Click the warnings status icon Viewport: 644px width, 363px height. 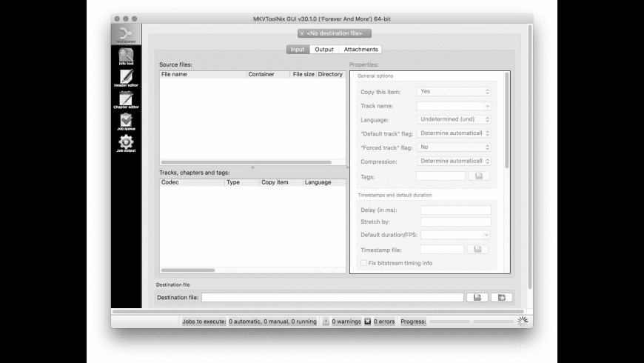coord(326,322)
